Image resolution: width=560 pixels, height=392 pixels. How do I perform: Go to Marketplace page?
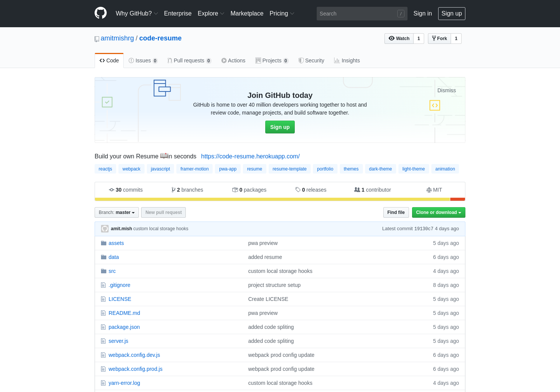point(247,14)
